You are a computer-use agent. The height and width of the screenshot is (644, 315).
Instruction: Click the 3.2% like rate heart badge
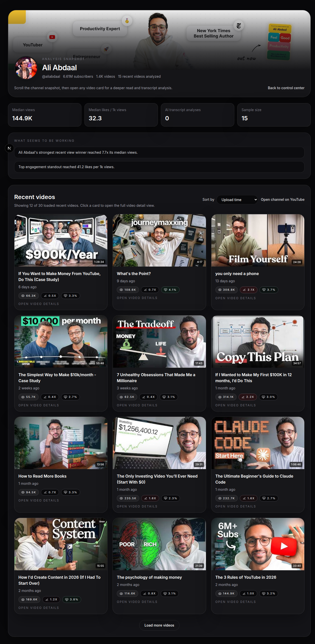pyautogui.click(x=268, y=593)
